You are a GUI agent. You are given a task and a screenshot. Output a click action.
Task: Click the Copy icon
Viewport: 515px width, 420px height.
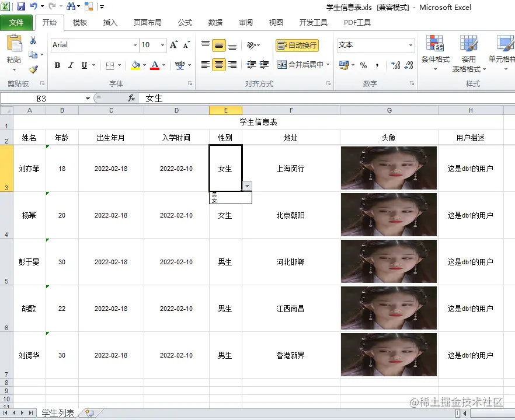click(33, 54)
